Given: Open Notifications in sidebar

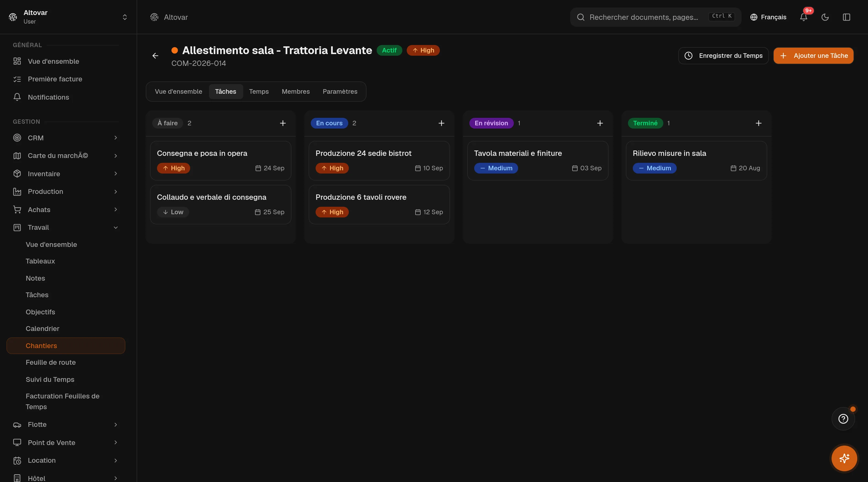Looking at the screenshot, I should pyautogui.click(x=66, y=97).
